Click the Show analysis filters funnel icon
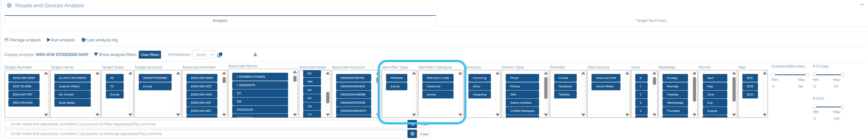 96,55
